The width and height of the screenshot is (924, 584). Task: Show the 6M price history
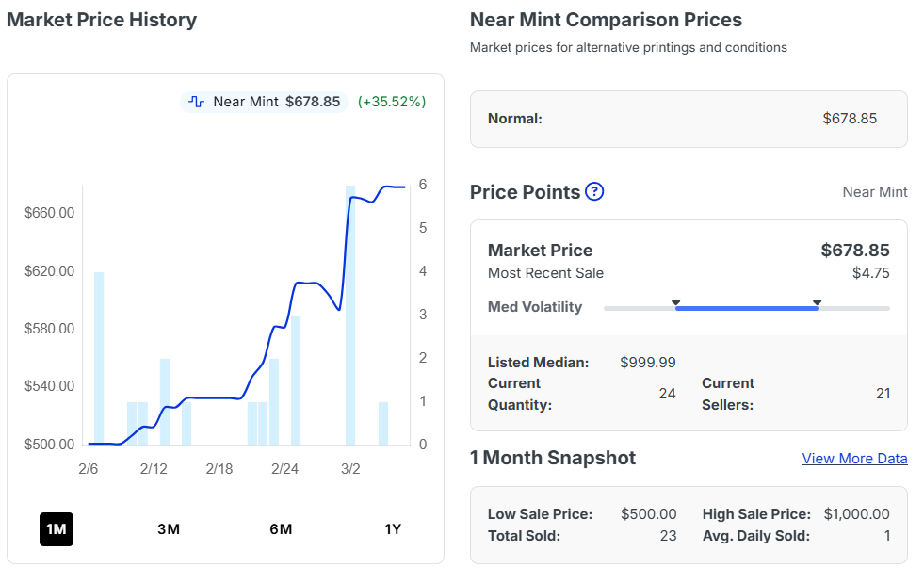(x=281, y=529)
